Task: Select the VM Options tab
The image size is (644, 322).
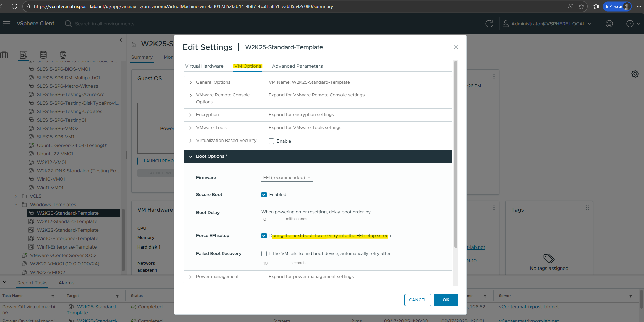Action: 248,66
